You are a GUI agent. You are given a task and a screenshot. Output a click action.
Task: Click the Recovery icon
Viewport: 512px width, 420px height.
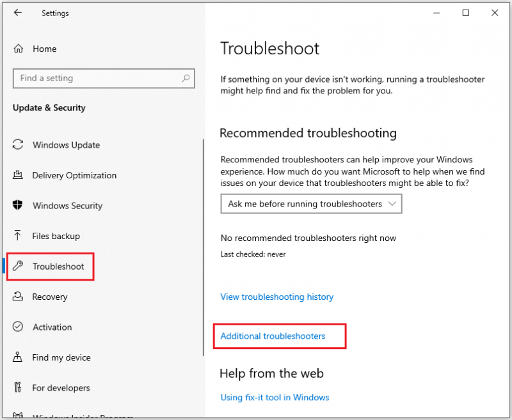(x=18, y=296)
